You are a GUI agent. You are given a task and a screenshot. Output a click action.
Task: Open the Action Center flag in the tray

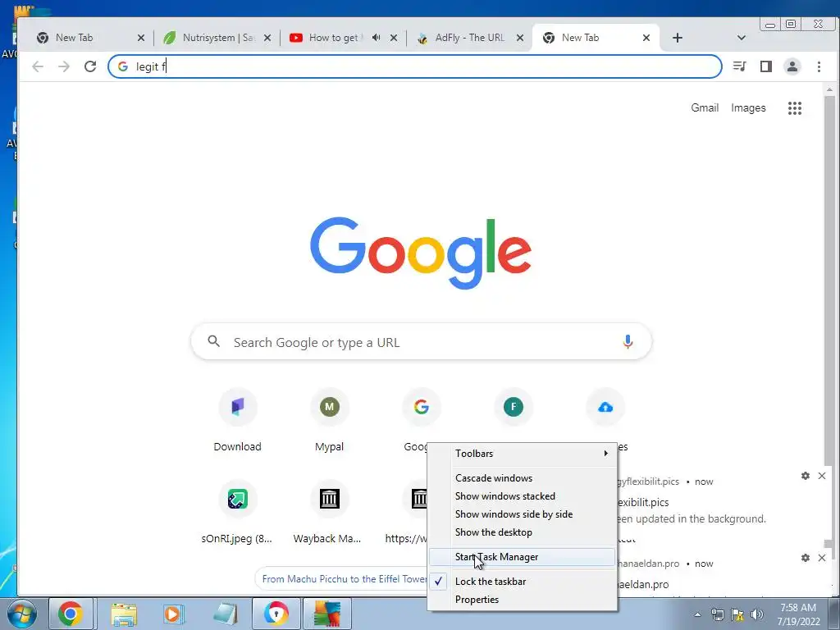click(x=737, y=614)
